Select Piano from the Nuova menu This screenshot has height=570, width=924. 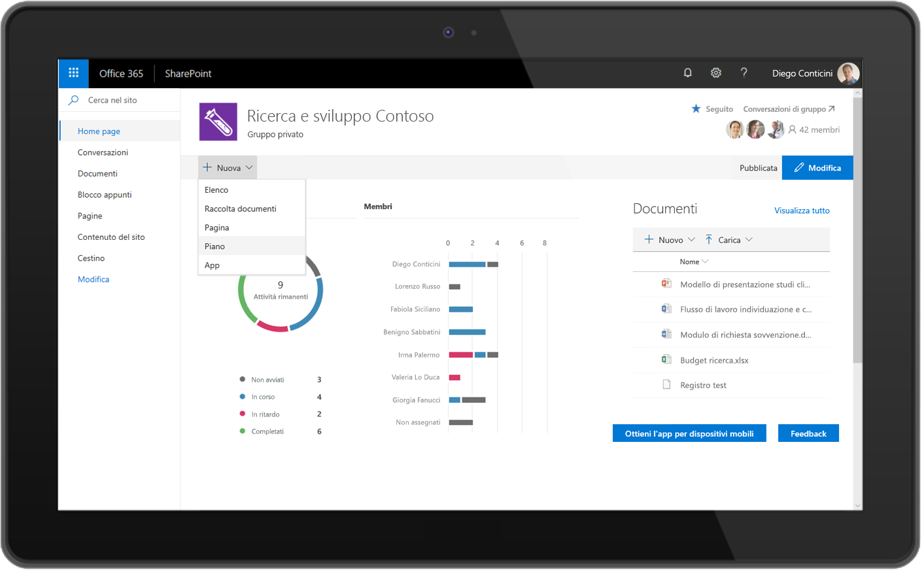pos(214,246)
